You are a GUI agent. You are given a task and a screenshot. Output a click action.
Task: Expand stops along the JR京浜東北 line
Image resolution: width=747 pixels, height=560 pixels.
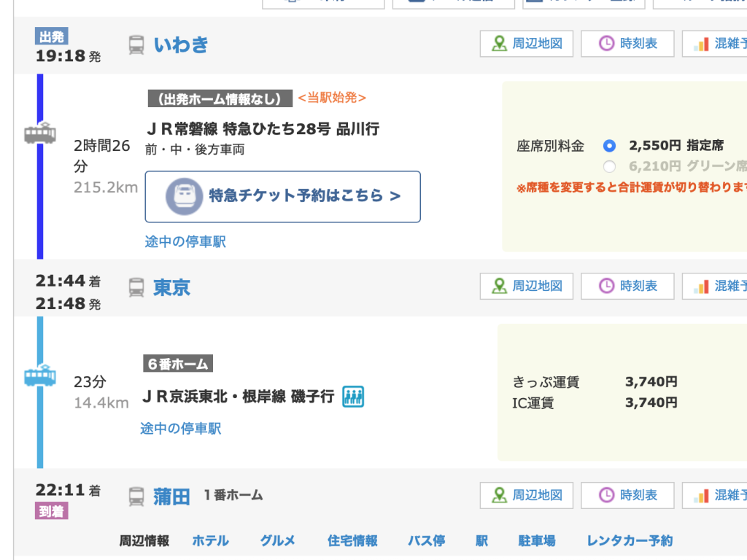[x=180, y=428]
